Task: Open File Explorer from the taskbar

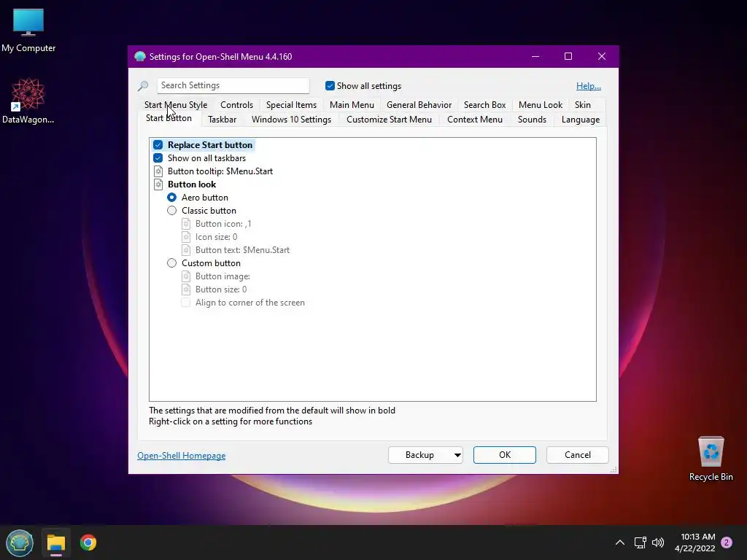Action: (55, 542)
